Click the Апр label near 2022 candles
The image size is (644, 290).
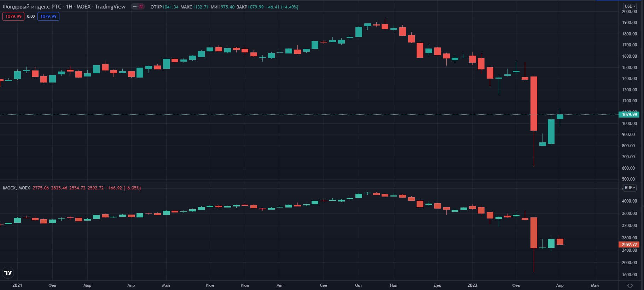pyautogui.click(x=560, y=285)
